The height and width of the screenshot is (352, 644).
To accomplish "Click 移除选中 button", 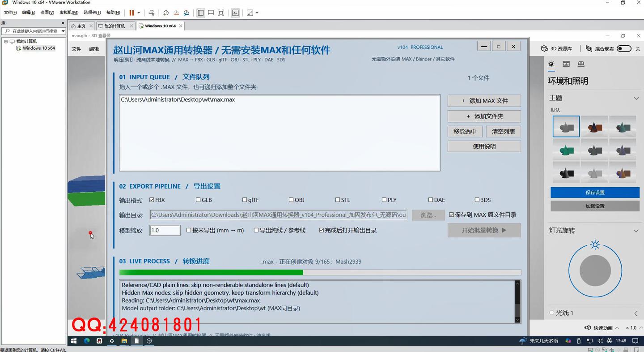I will [465, 131].
